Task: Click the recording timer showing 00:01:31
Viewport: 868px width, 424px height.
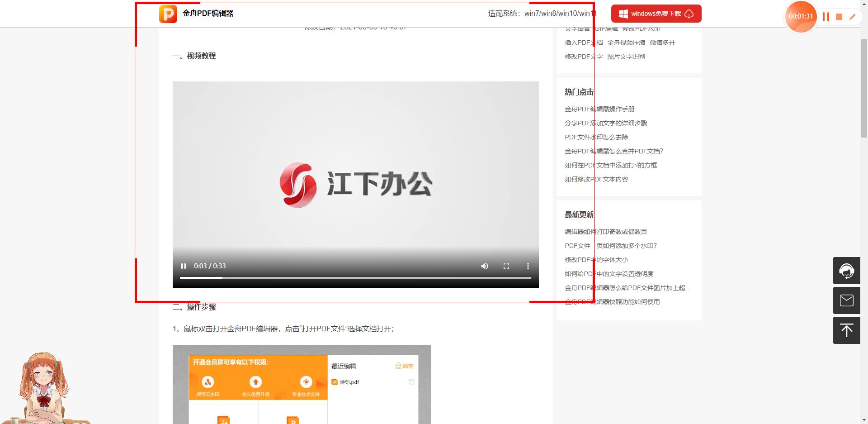Action: tap(801, 17)
